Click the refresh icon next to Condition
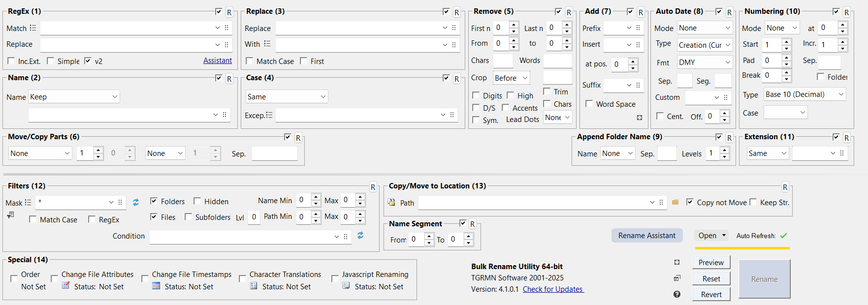Image resolution: width=868 pixels, height=305 pixels. point(360,236)
